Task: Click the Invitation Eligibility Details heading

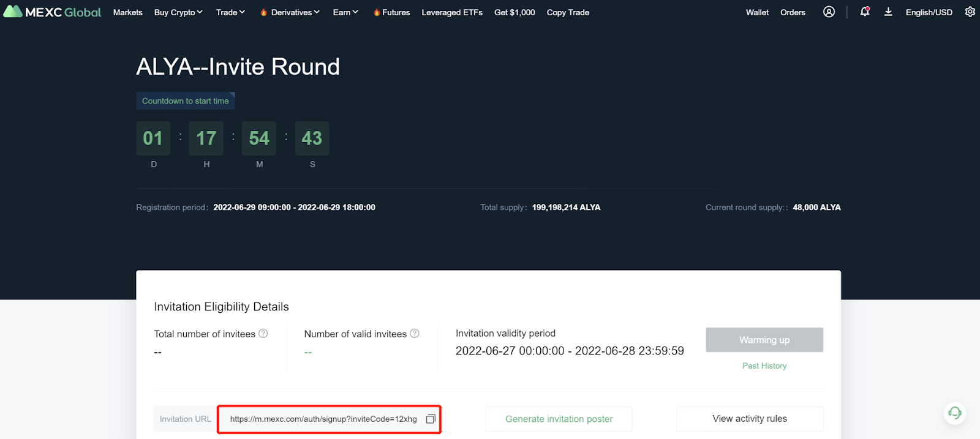Action: tap(221, 307)
